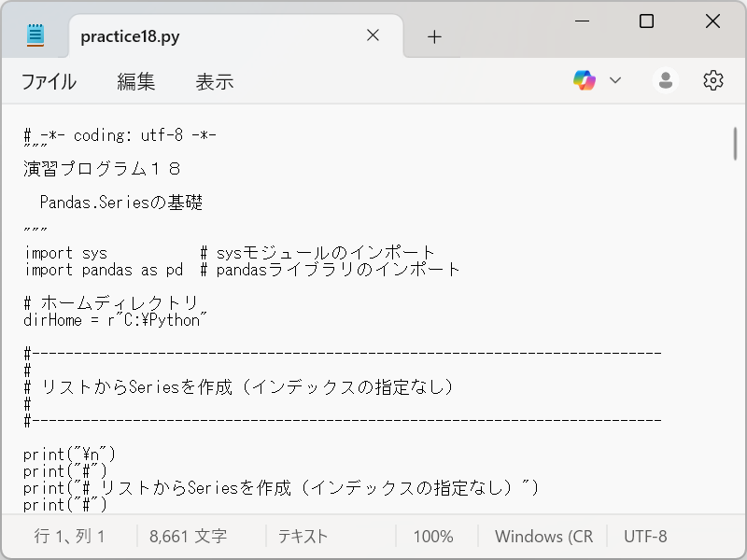
Task: Open a new tab with the + button
Action: [x=434, y=36]
